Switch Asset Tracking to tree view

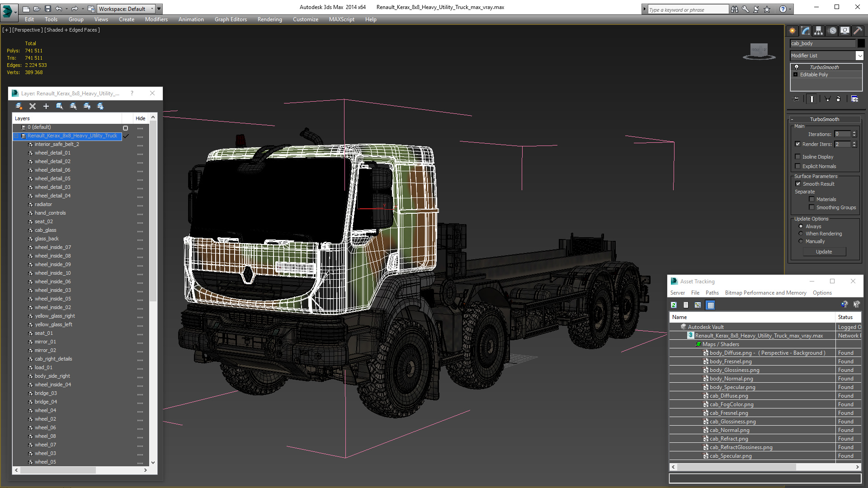[x=698, y=305]
